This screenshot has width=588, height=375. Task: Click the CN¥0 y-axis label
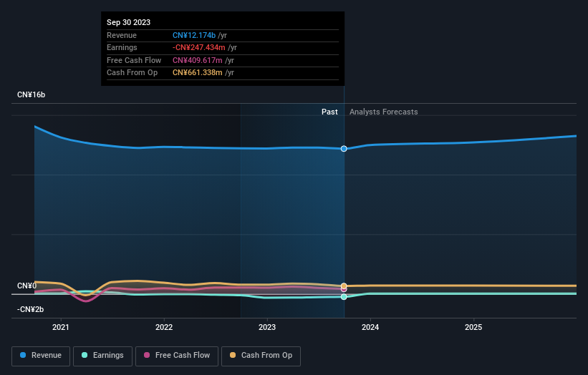(x=26, y=286)
